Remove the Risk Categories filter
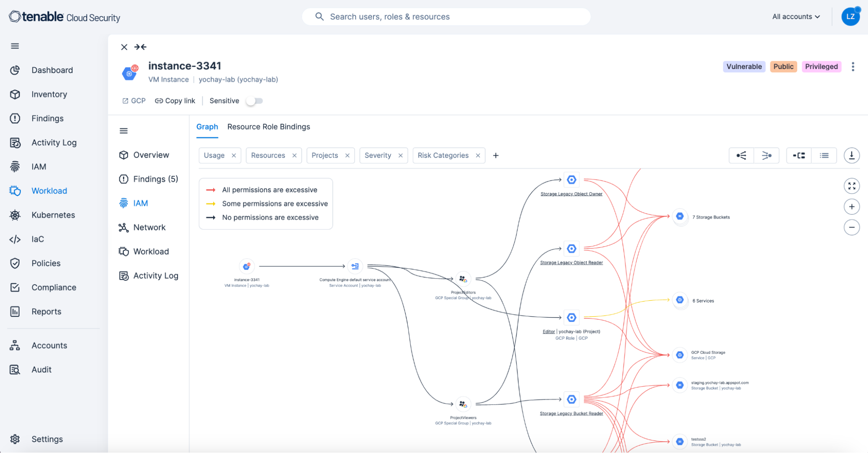868x453 pixels. (x=478, y=155)
